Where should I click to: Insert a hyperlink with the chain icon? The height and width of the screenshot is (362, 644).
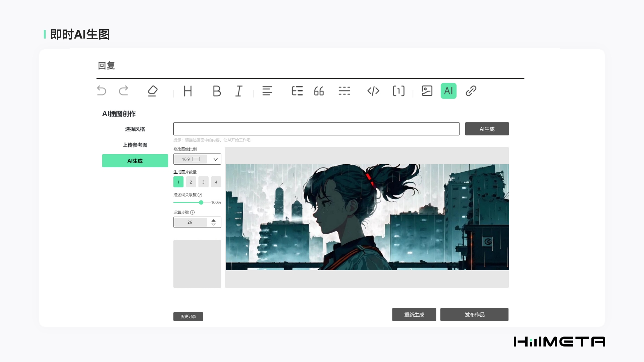[471, 91]
